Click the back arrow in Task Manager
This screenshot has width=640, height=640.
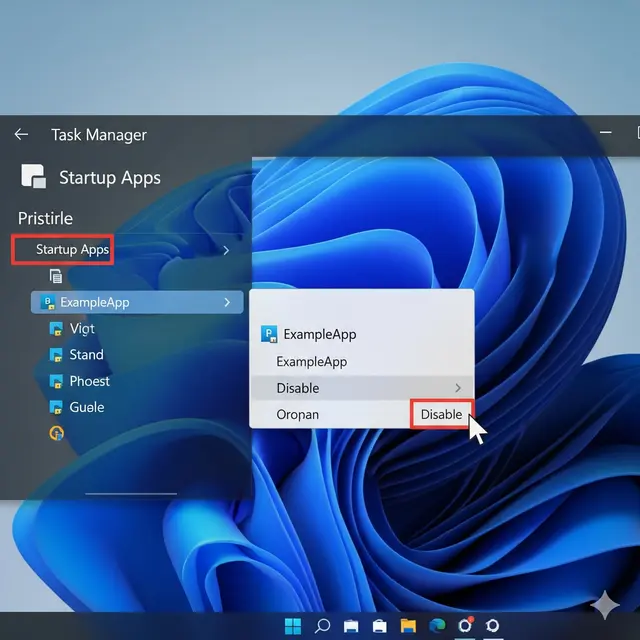coord(21,134)
